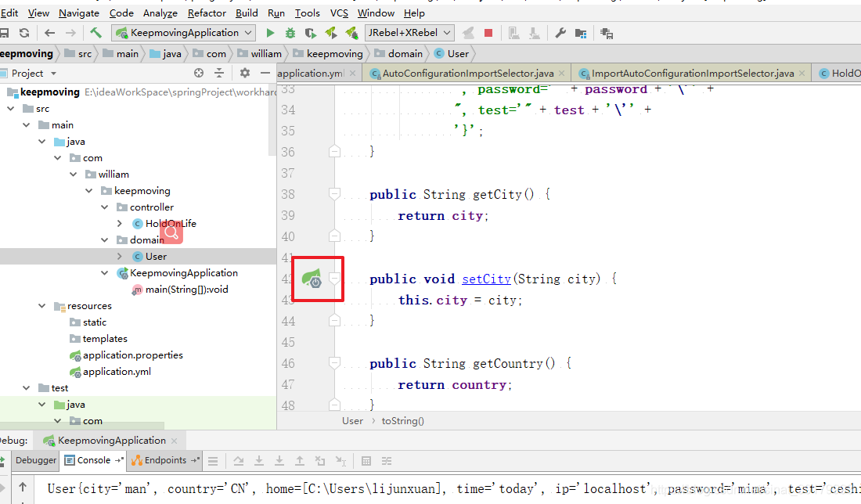Build project with the hammer icon
Viewport: 861px width, 504px height.
pyautogui.click(x=95, y=33)
